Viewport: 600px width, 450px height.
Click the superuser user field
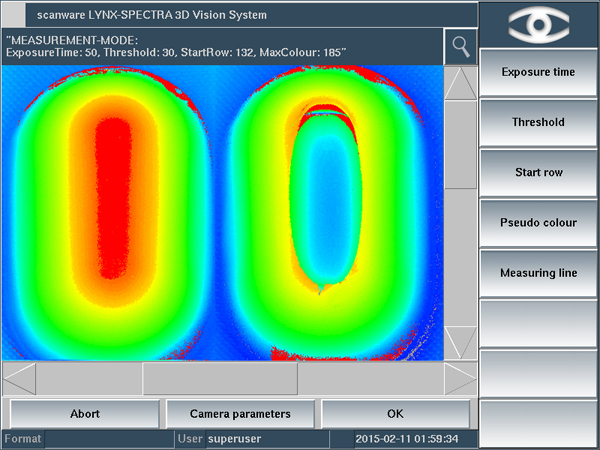267,439
